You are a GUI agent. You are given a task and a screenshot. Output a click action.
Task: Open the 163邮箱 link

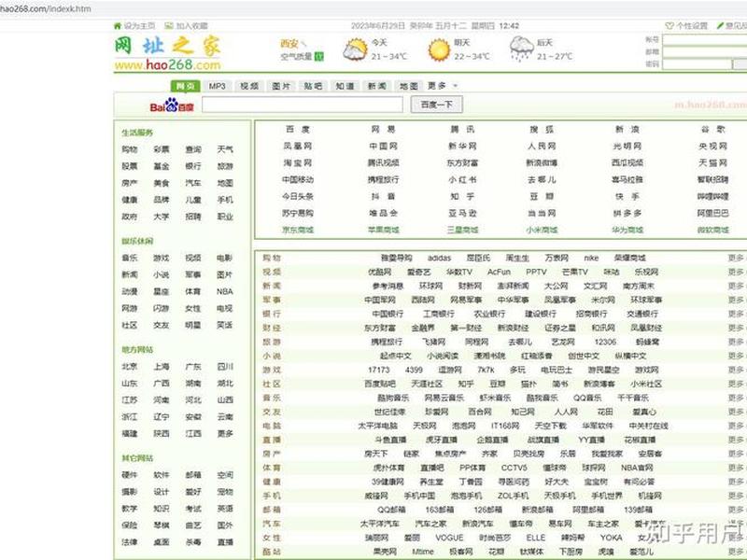point(439,510)
